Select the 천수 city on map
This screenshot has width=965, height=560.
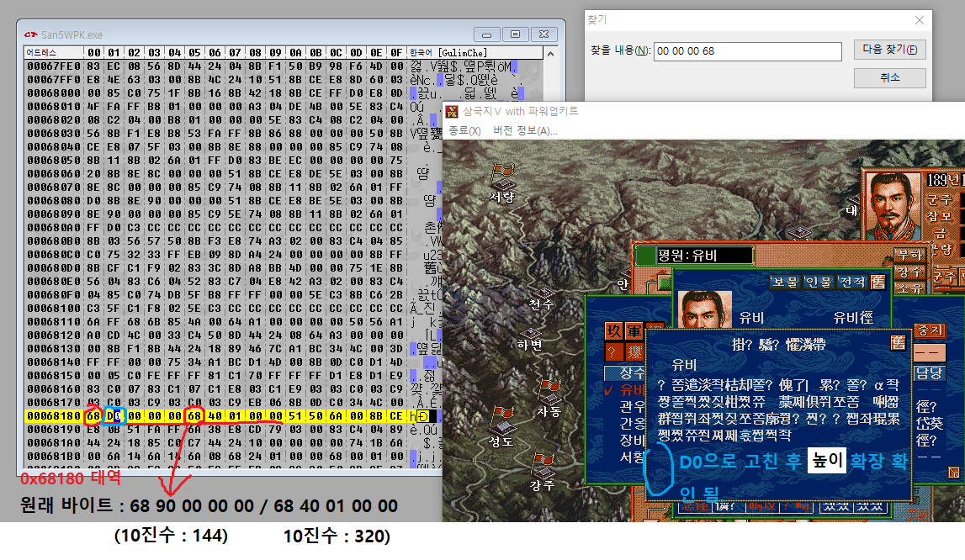(x=542, y=299)
